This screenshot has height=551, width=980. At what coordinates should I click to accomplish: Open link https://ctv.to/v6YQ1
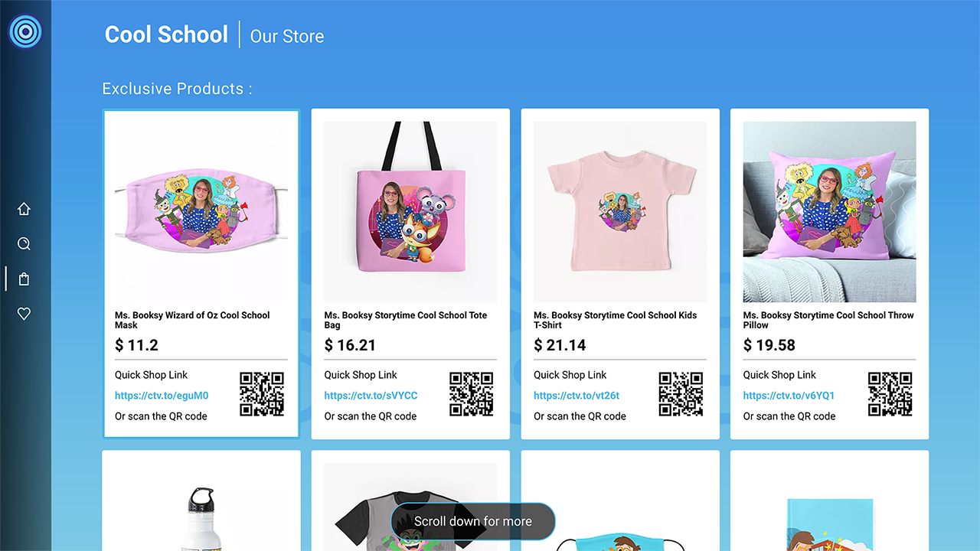click(789, 396)
